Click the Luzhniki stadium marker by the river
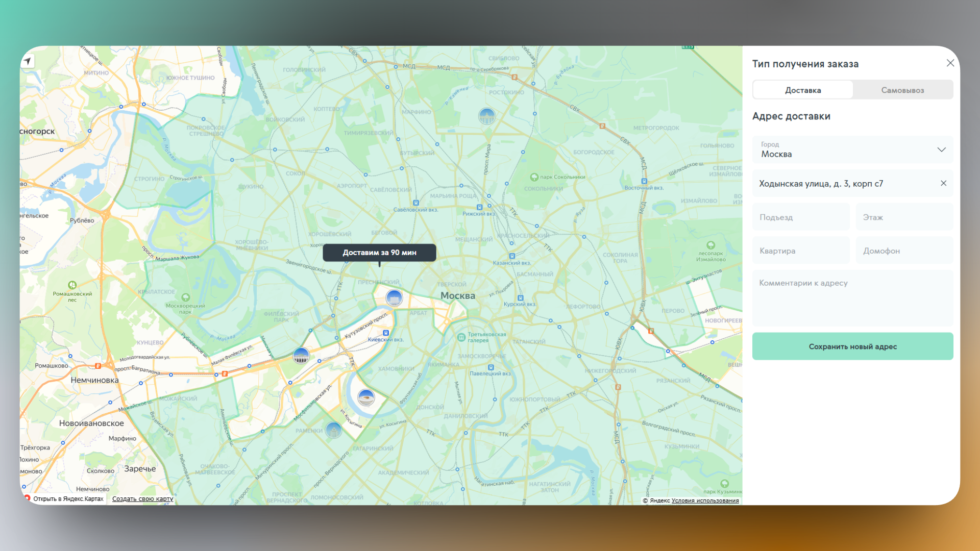 pos(366,397)
